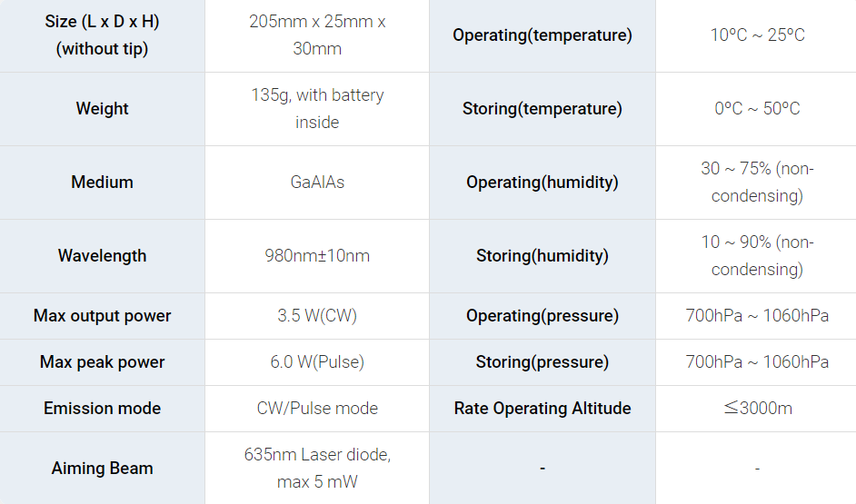Select the 0ºC ~ 50ºC storing temperature
This screenshot has height=504, width=856.
point(757,109)
